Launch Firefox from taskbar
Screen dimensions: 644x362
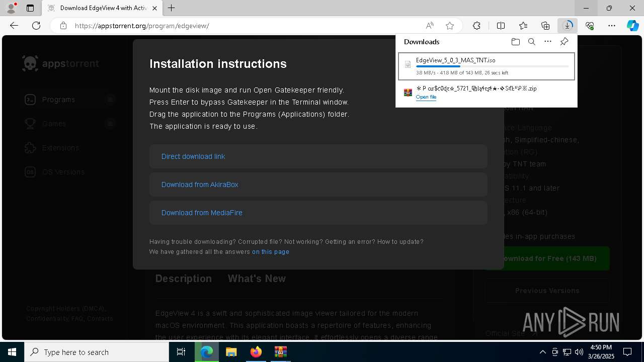pyautogui.click(x=256, y=352)
